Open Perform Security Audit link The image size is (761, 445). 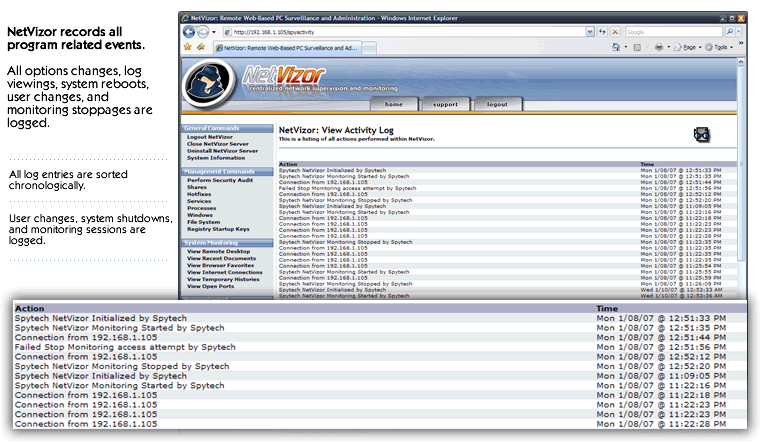[x=219, y=178]
